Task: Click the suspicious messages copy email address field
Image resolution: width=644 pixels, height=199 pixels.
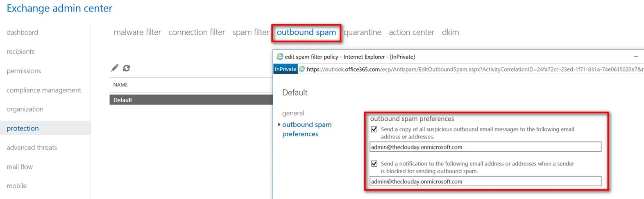Action: [485, 147]
